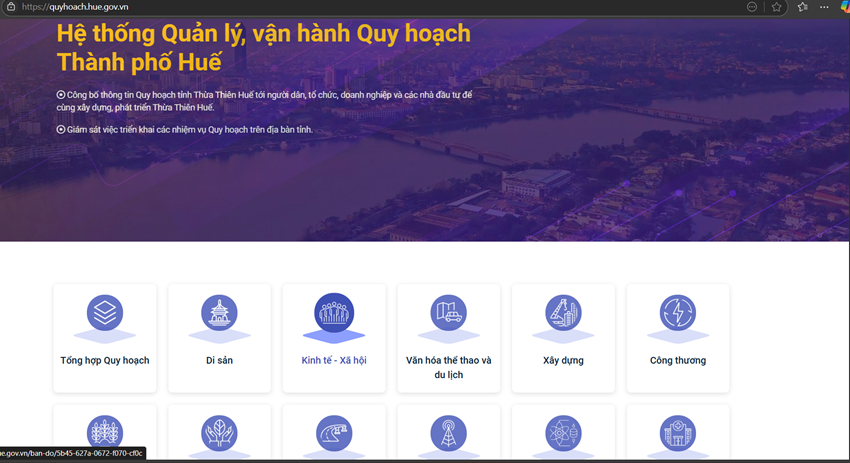Open the Công thương category label
This screenshot has height=463, width=850.
pyautogui.click(x=678, y=361)
